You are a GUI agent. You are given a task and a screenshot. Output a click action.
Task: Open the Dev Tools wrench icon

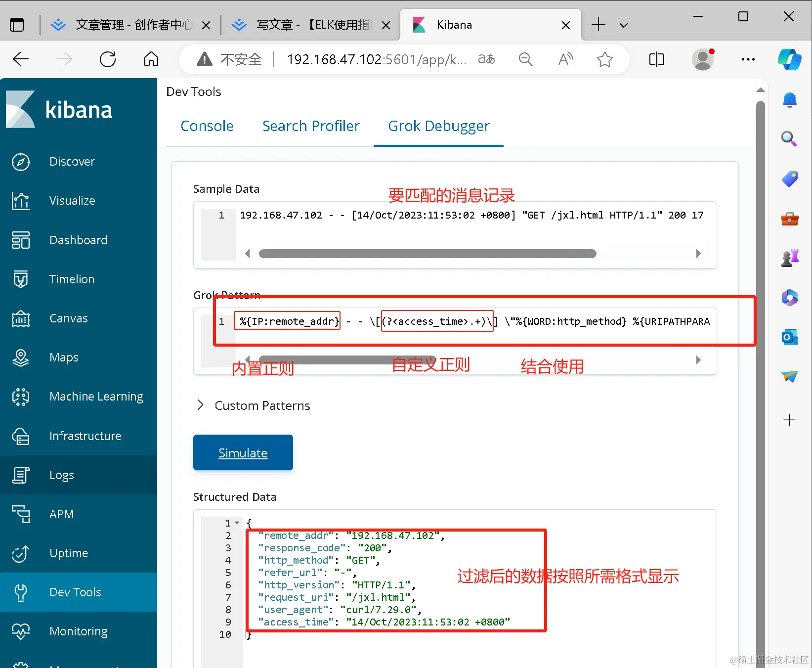click(x=21, y=592)
